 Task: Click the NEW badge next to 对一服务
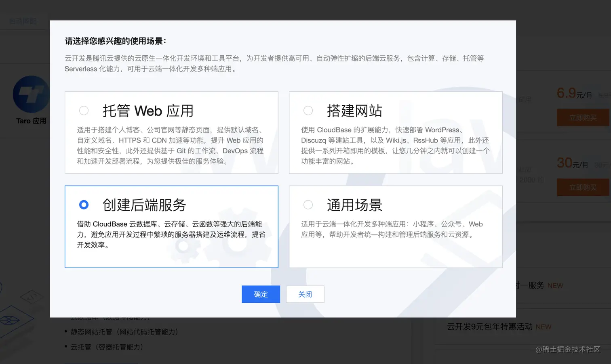[555, 285]
